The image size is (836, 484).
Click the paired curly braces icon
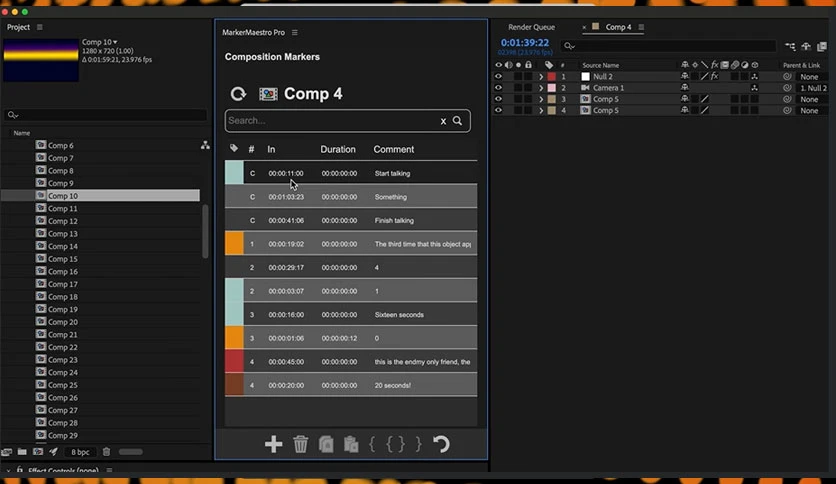point(395,444)
